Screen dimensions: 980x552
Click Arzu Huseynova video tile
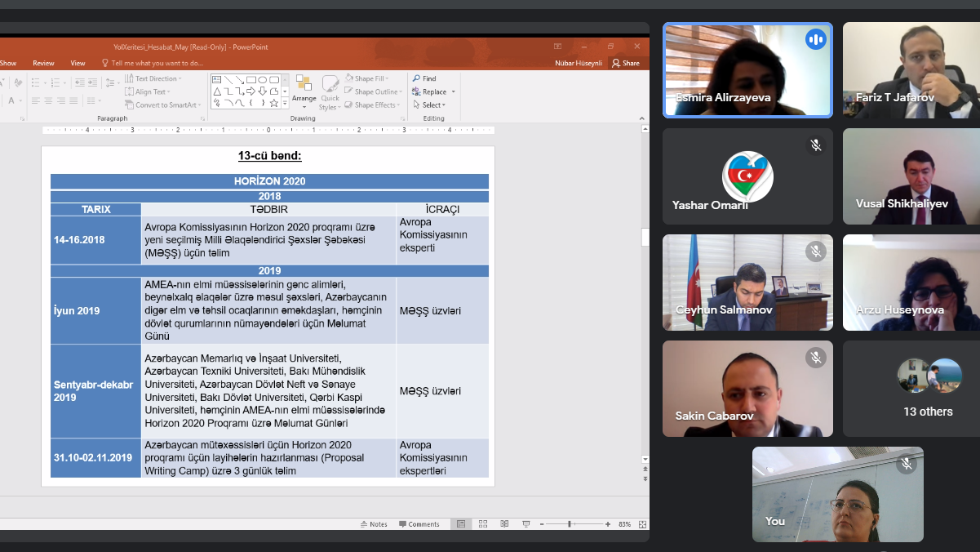[x=911, y=283]
